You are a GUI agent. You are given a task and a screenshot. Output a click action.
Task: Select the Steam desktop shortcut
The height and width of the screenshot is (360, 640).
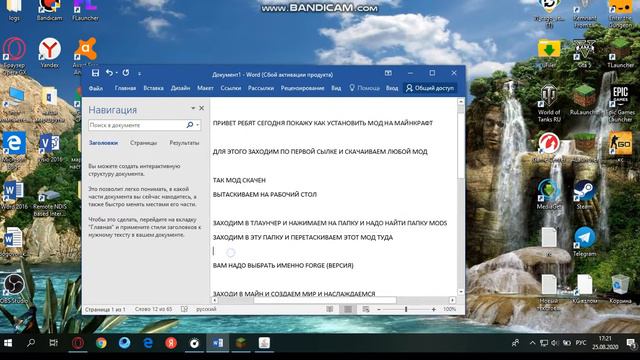(584, 195)
